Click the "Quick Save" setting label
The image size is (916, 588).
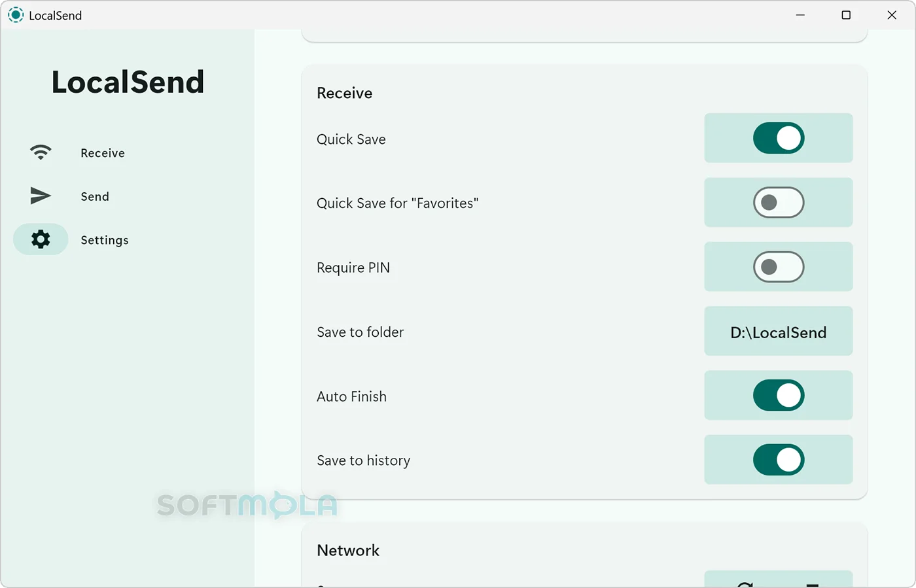tap(351, 139)
